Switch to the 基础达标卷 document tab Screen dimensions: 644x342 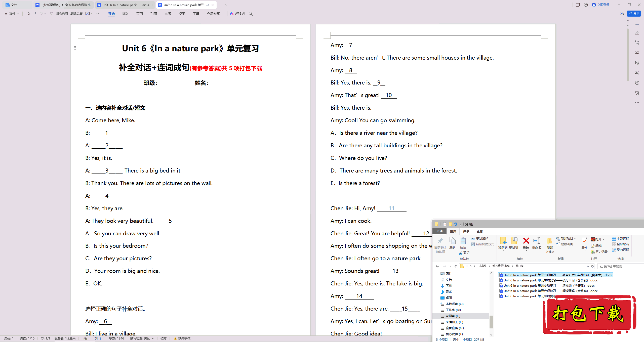63,5
